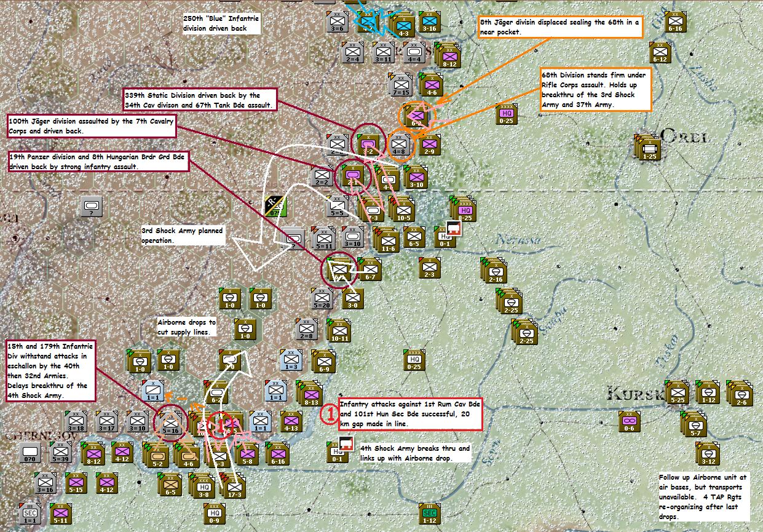763x532 pixels.
Task: Select the gray 7=15 infantry stack
Action: point(401,84)
